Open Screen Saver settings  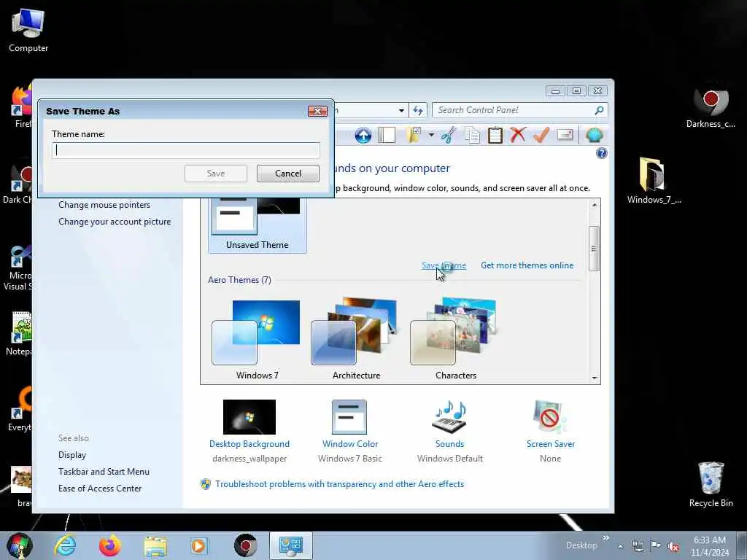coord(550,432)
